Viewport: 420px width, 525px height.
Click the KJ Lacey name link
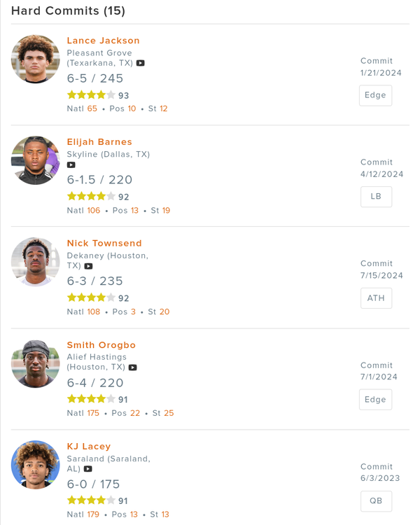(x=89, y=447)
